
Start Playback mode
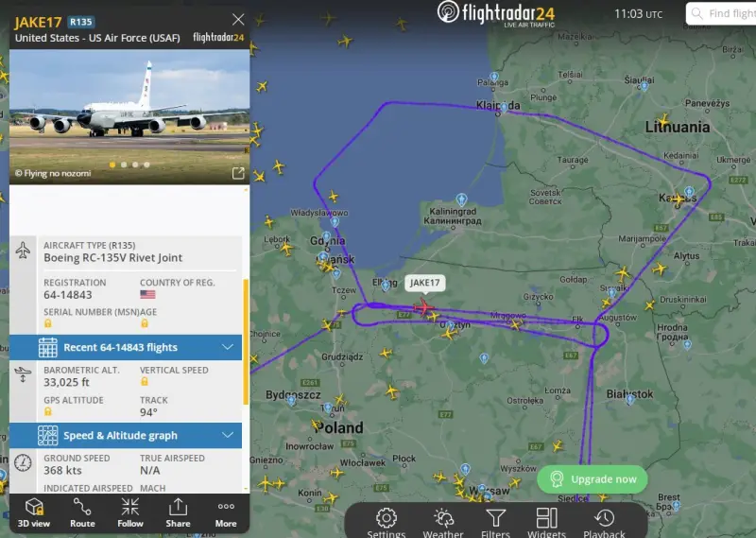click(x=604, y=523)
